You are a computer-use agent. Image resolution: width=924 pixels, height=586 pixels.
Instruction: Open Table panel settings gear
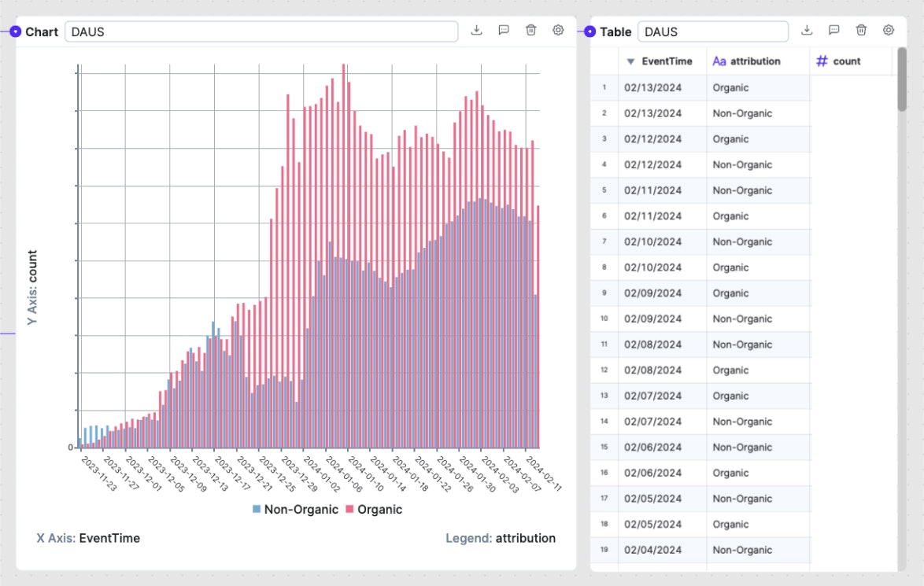(x=889, y=30)
